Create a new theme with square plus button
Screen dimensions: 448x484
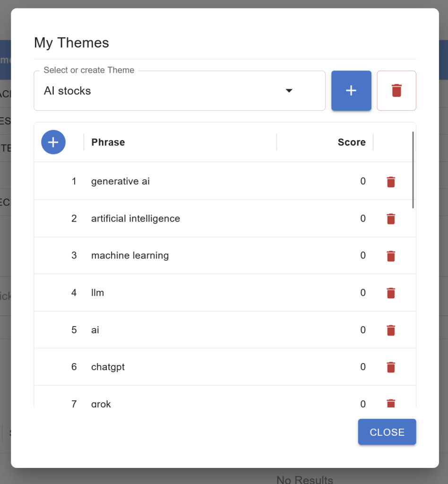pos(351,91)
